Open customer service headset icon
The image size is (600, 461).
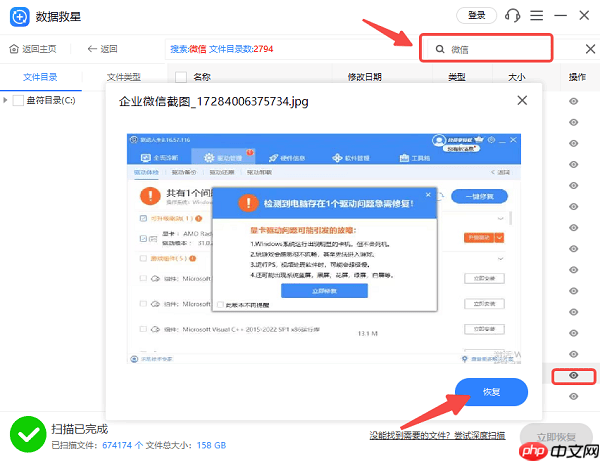click(512, 16)
